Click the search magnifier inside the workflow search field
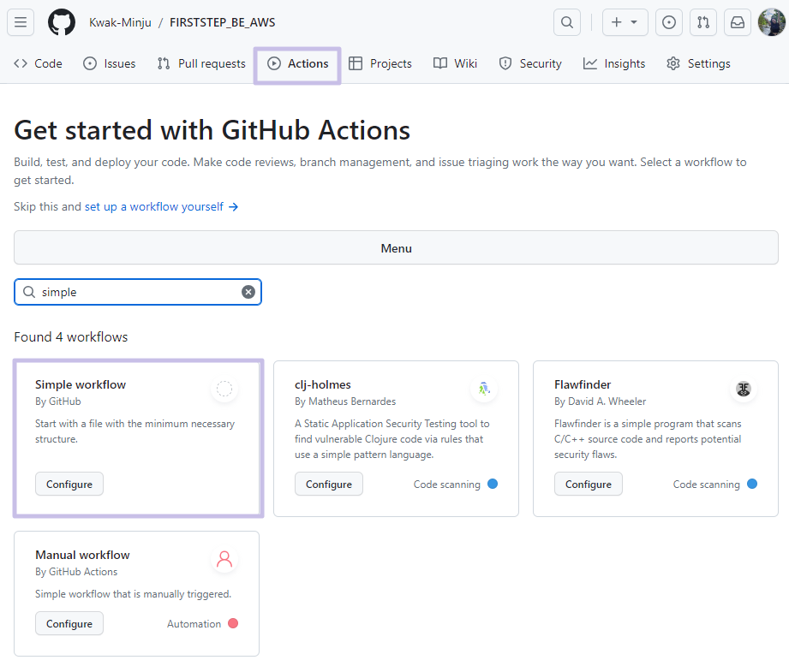 tap(29, 292)
